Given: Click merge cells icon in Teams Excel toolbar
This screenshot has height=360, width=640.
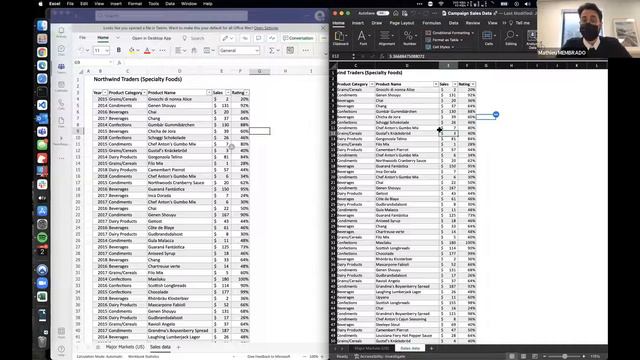Looking at the screenshot, I should point(207,50).
